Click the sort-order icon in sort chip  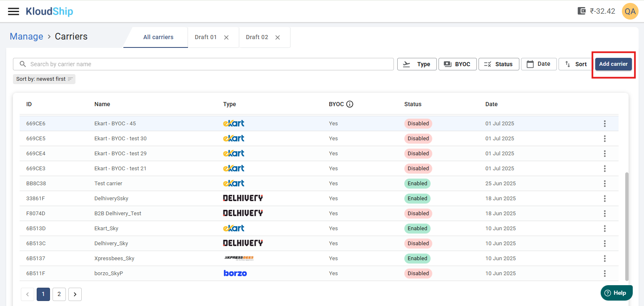[70, 79]
